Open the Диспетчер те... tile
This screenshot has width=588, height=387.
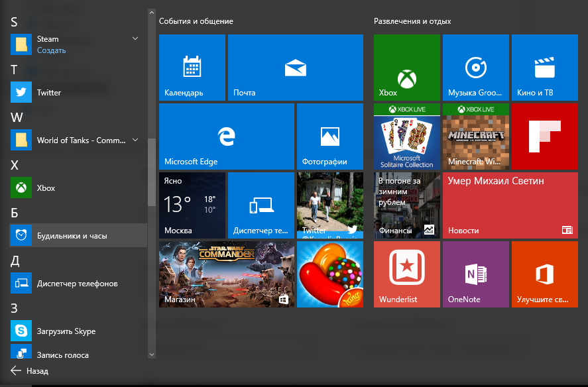point(261,205)
